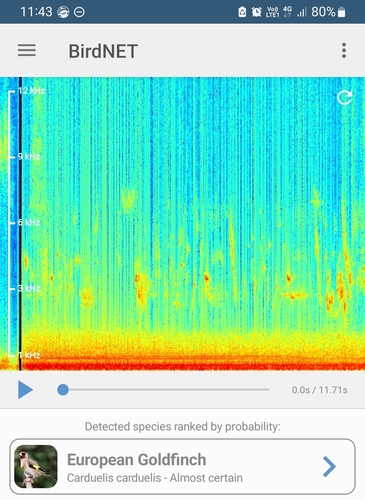The height and width of the screenshot is (500, 365).
Task: Tap the Carduelis carduelis Almost certain text
Action: point(155,478)
